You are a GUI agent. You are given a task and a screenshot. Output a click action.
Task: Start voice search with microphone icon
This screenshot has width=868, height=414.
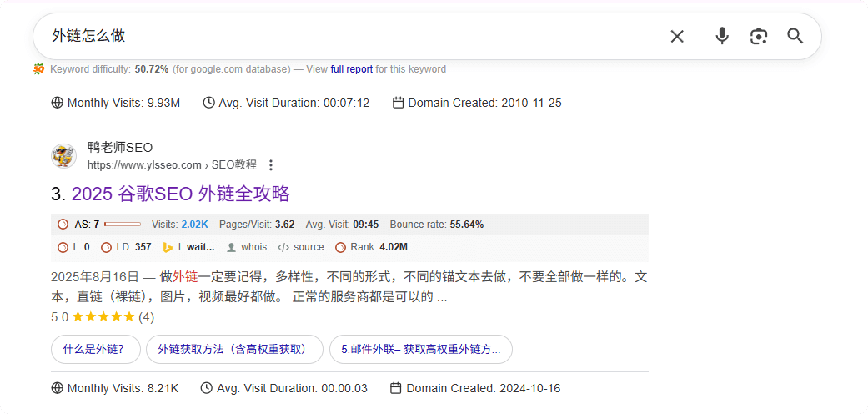coord(721,37)
